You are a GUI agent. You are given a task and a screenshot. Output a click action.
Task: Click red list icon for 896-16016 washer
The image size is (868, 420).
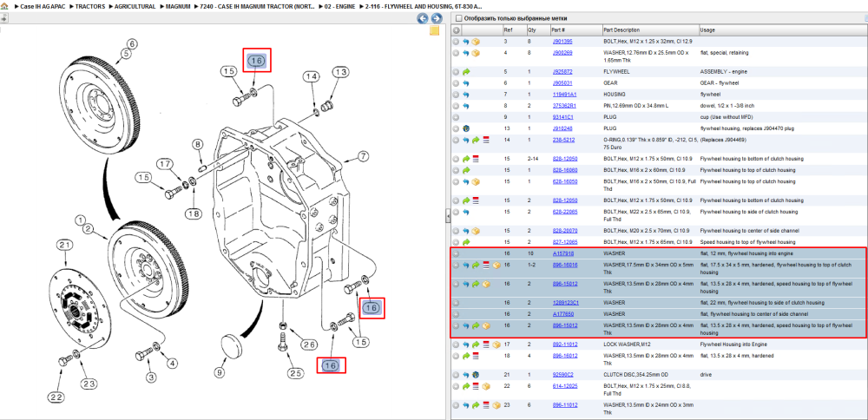[x=486, y=265]
